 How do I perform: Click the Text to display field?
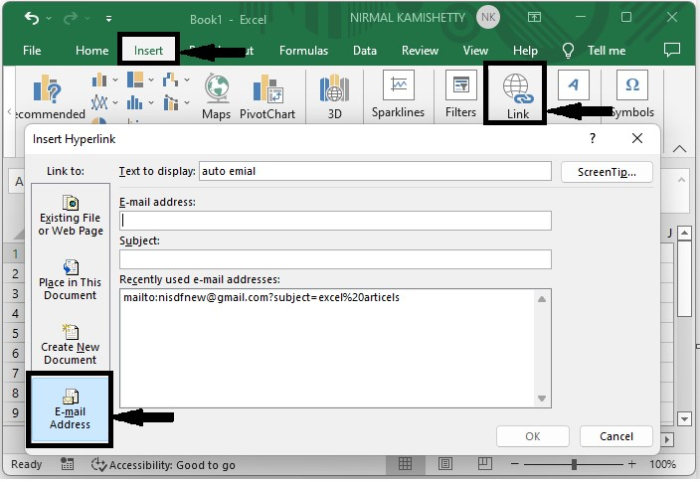pyautogui.click(x=375, y=171)
